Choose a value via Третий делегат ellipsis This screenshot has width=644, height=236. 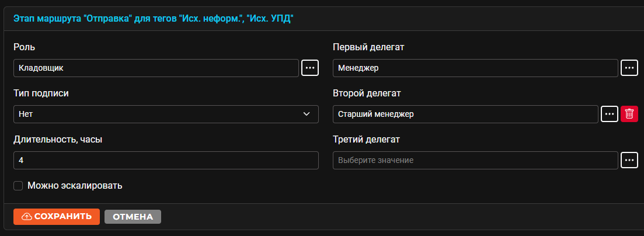pos(629,160)
